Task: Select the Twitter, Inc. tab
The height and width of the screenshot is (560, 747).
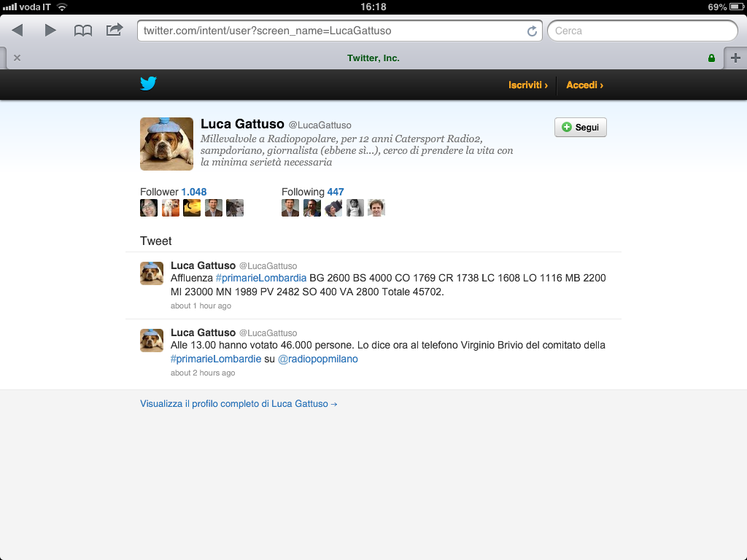Action: (373, 58)
